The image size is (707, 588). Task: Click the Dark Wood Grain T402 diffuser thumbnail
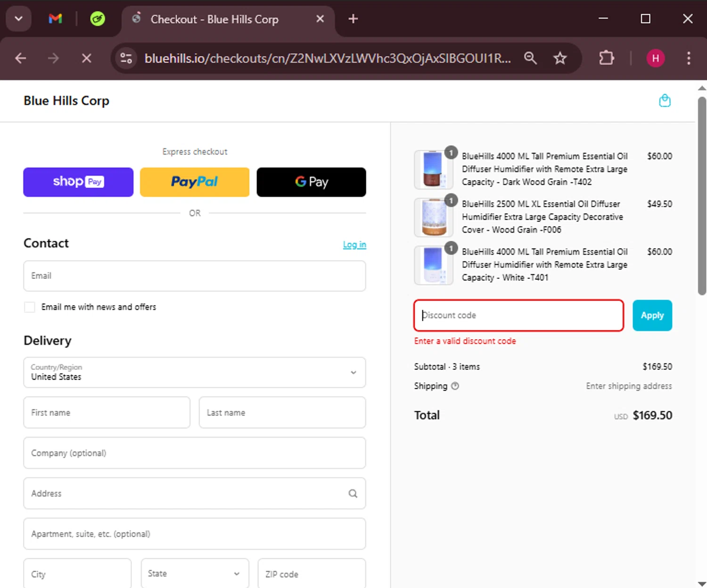pyautogui.click(x=433, y=169)
